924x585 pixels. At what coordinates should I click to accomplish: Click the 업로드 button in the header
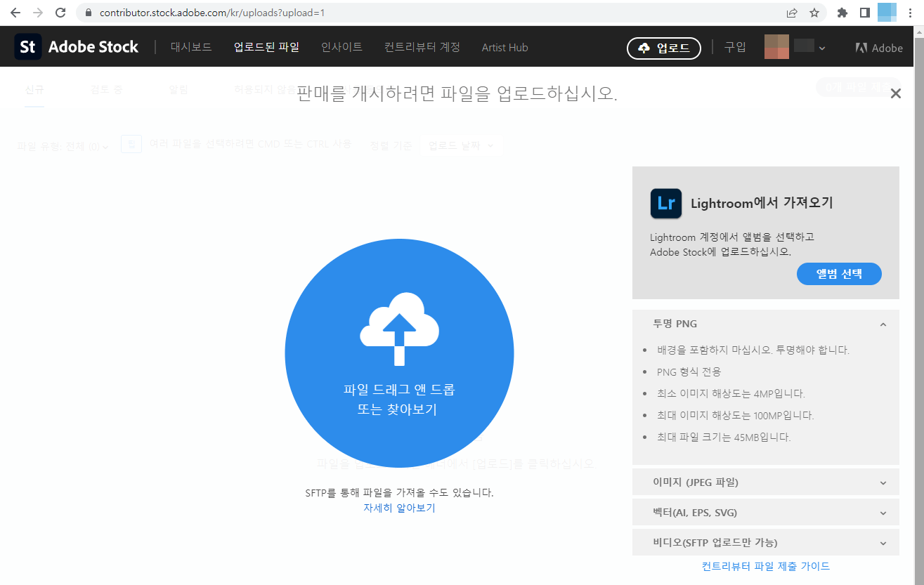[x=663, y=48]
